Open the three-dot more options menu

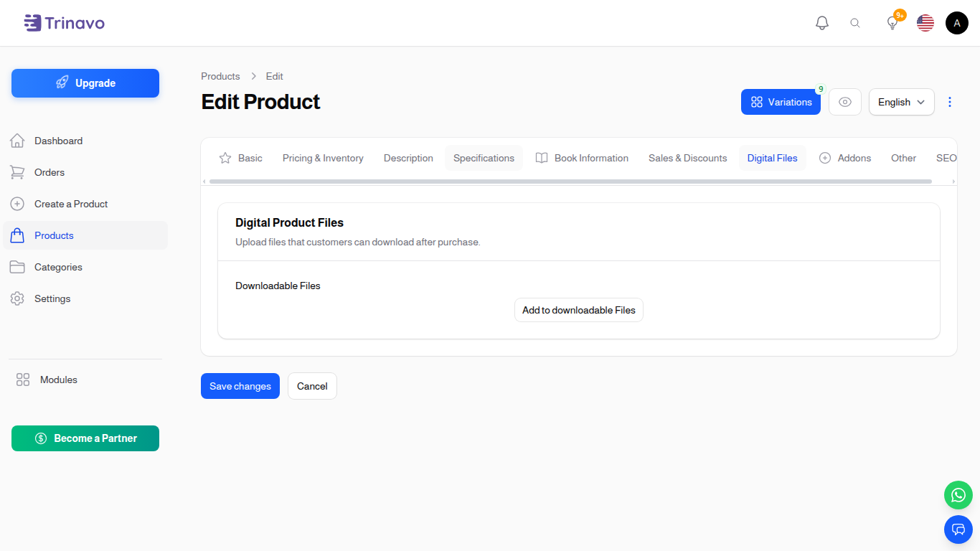[950, 102]
